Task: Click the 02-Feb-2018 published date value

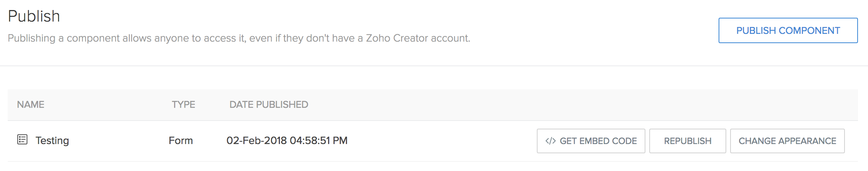Action: pos(256,141)
